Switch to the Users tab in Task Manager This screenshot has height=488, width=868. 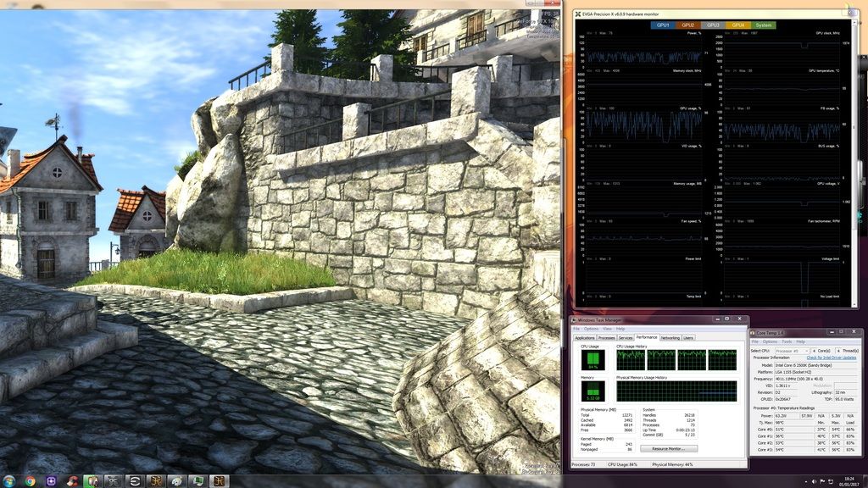(x=688, y=337)
